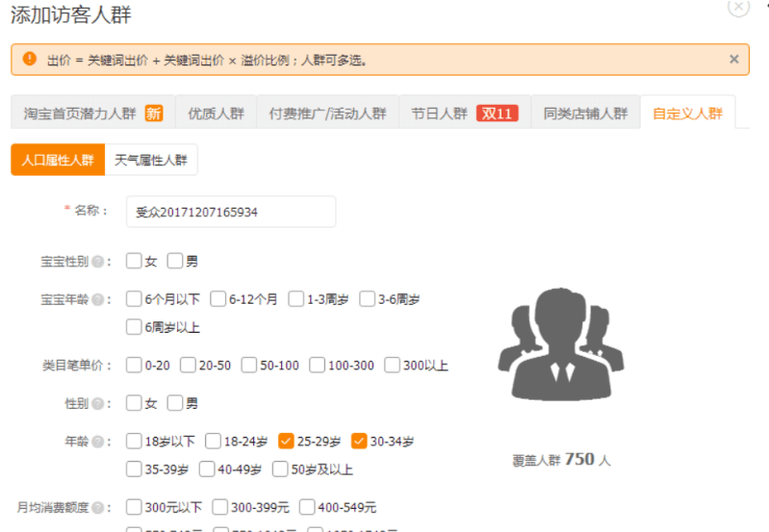Click the orange warning exclamation icon
769x532 pixels.
pyautogui.click(x=30, y=59)
